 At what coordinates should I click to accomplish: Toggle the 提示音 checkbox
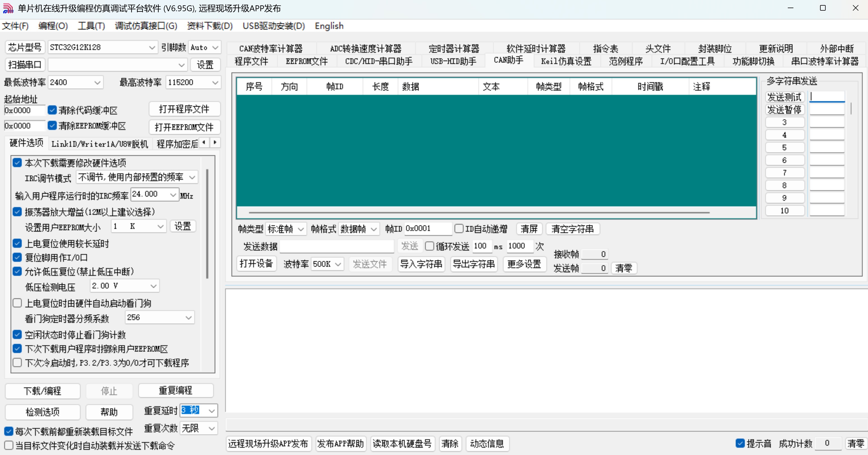coord(740,443)
